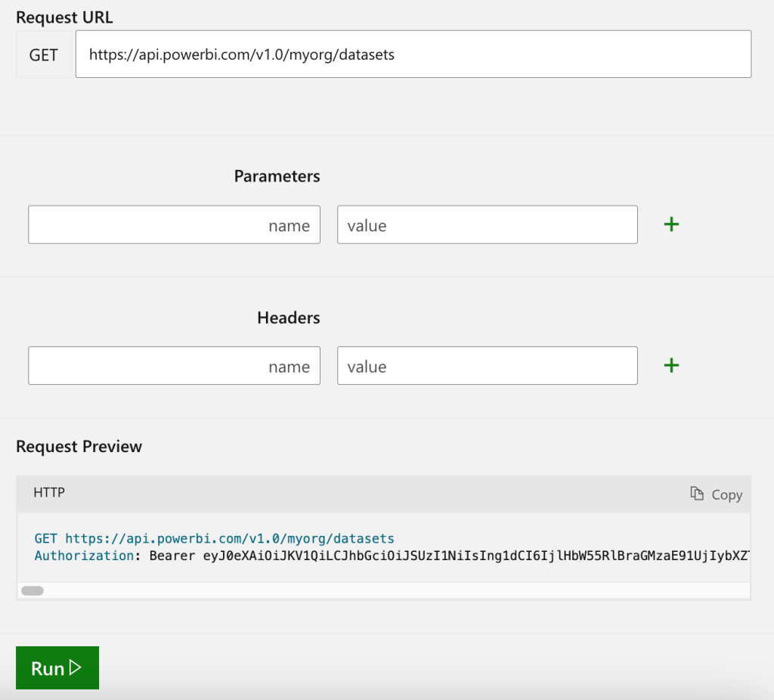Screen dimensions: 774x700
Task: Click the clipboard icon next to Copy
Action: (x=696, y=494)
